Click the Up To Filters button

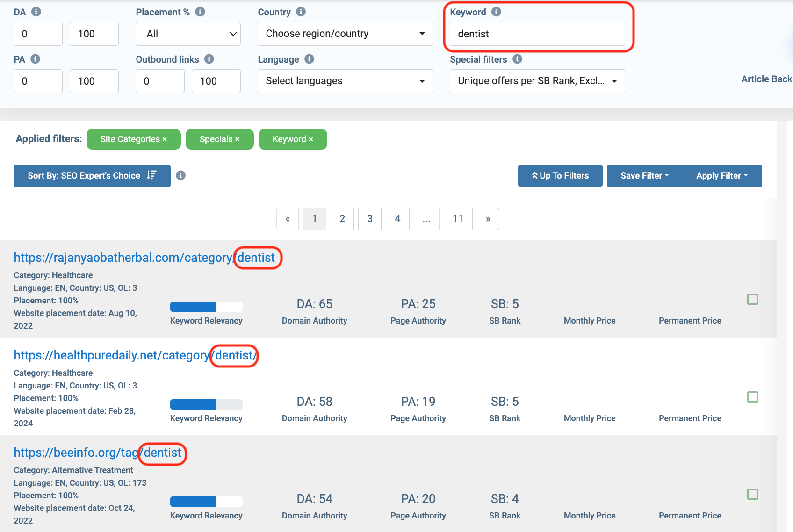[560, 176]
